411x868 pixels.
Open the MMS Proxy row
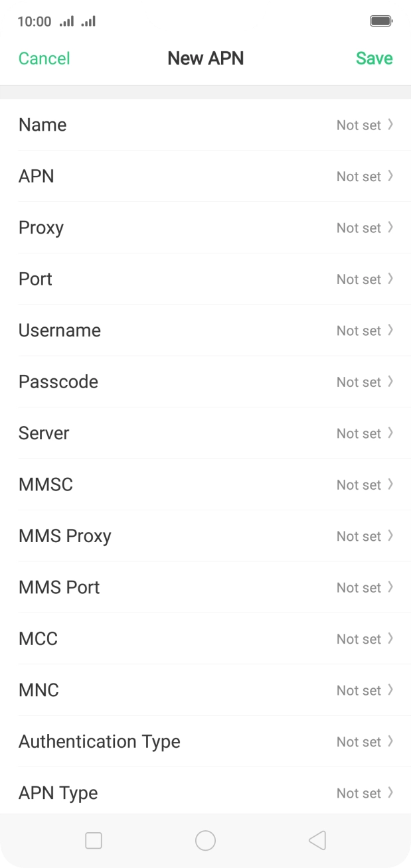pos(205,536)
